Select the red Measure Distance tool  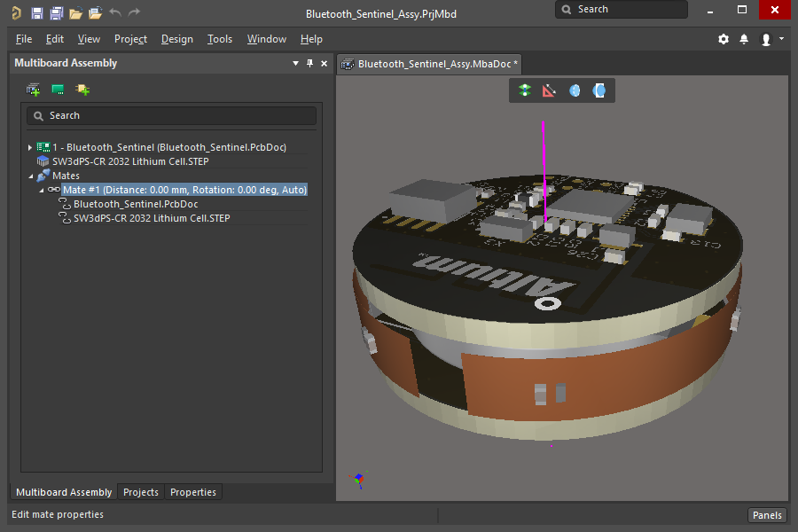click(x=549, y=90)
